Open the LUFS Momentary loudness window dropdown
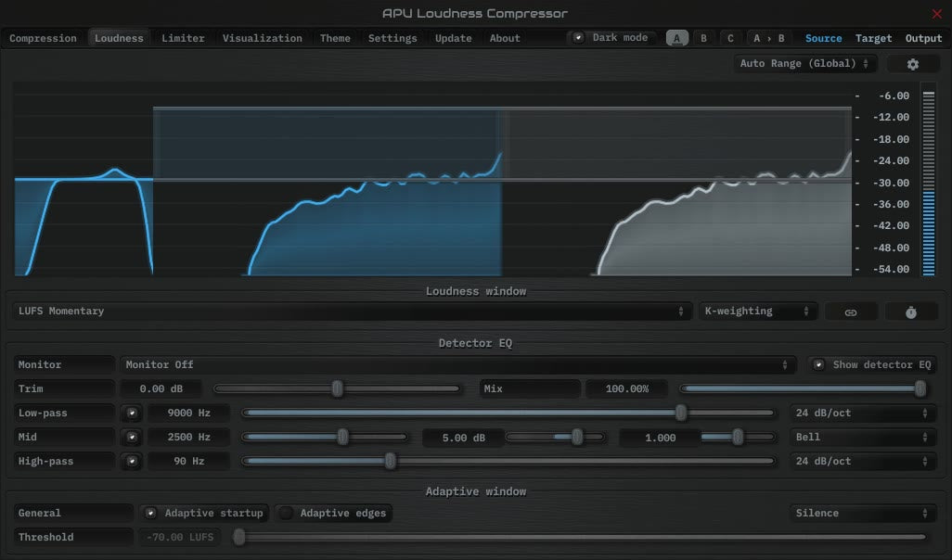952x560 pixels. click(351, 312)
